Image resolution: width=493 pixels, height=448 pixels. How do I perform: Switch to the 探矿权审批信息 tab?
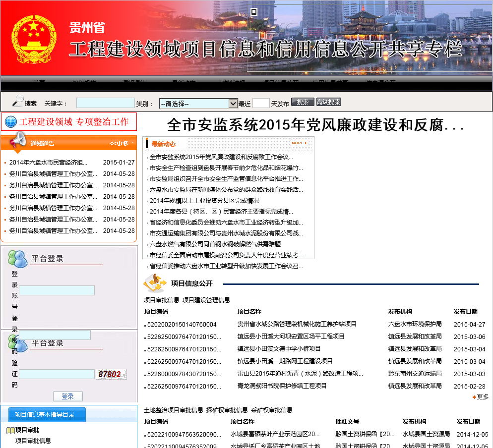[227, 410]
